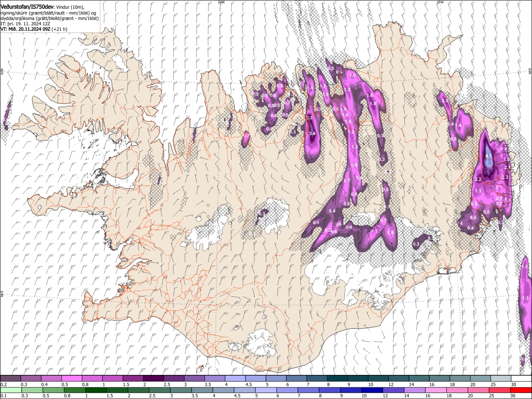Click the 15W longitude label at top

[440, 2]
